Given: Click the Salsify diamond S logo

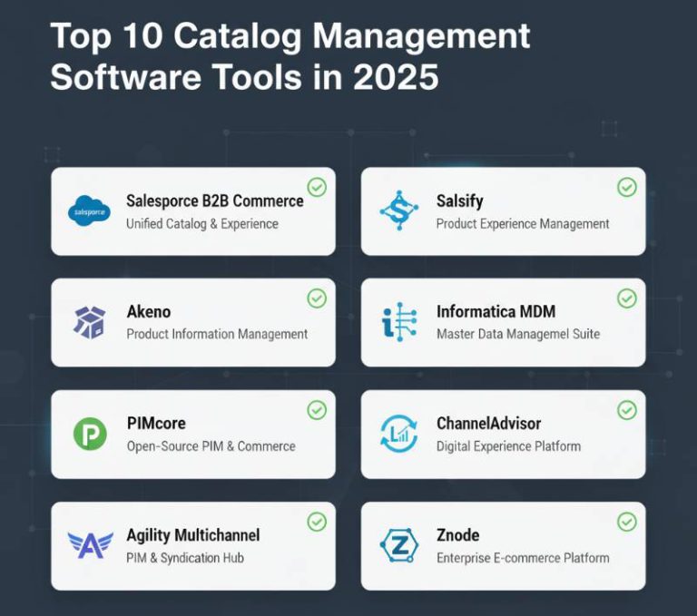Looking at the screenshot, I should [x=398, y=210].
